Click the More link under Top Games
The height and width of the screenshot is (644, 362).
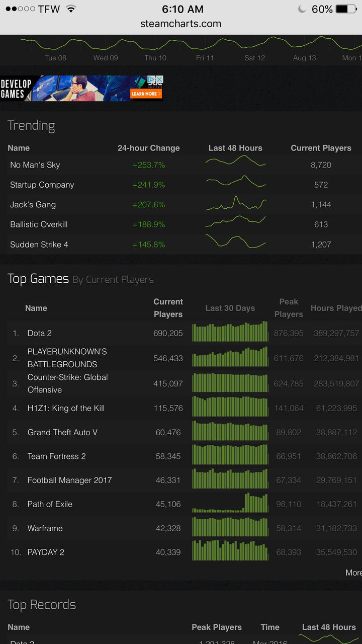(353, 573)
